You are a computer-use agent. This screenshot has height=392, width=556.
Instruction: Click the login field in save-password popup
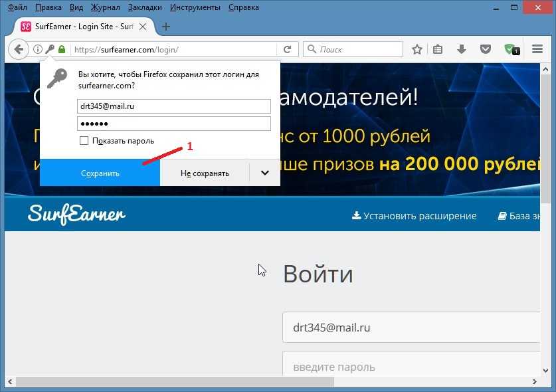click(174, 106)
